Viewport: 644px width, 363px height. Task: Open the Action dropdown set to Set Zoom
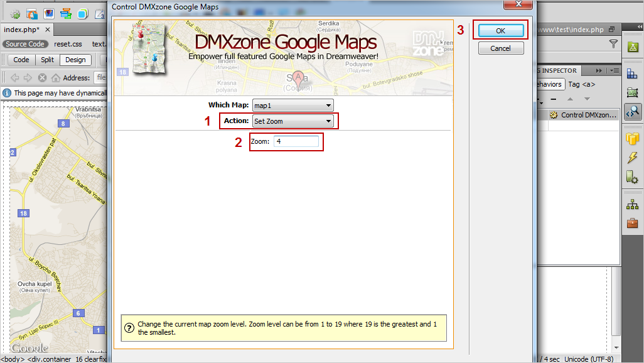click(x=293, y=121)
